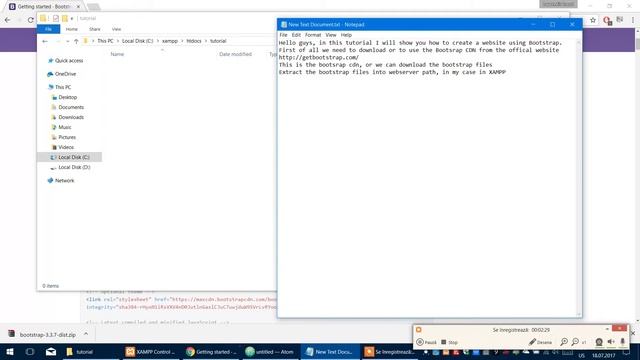Click the Notepad vertical scrollbar
This screenshot has height=360, width=640.
(x=579, y=178)
